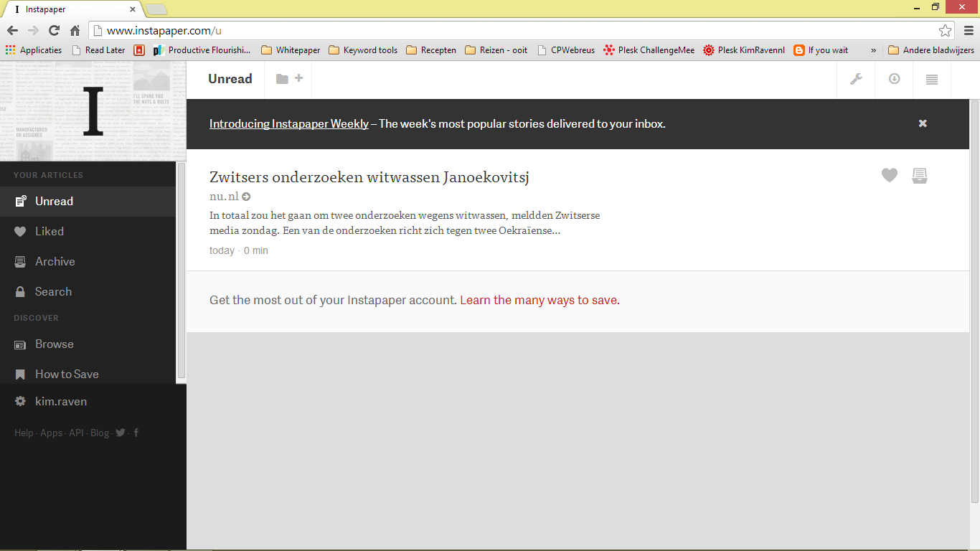Click the lock icon beside Search
980x551 pixels.
21,292
